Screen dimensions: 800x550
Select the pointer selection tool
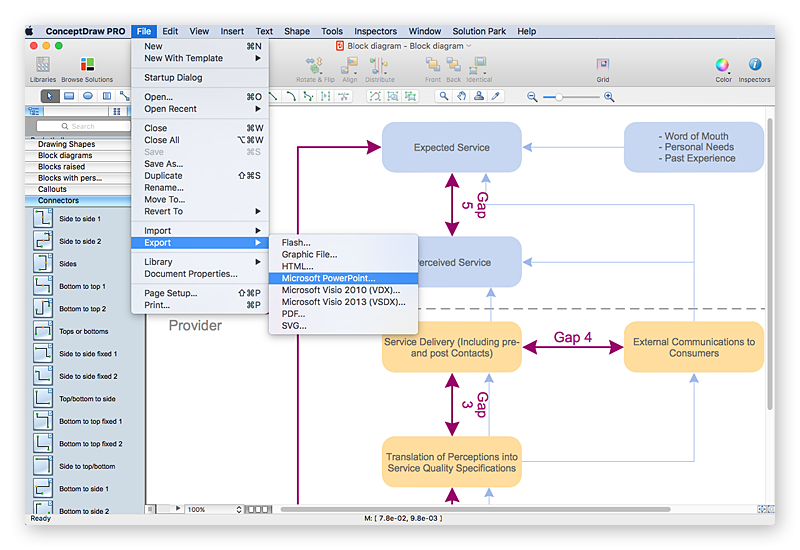pos(50,96)
